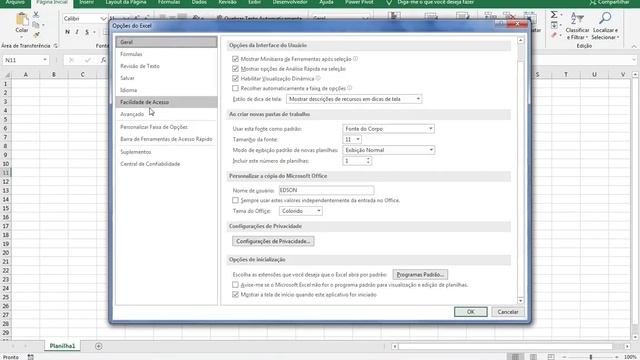Toggle underline S formatting
The height and width of the screenshot is (360, 640).
point(87,32)
